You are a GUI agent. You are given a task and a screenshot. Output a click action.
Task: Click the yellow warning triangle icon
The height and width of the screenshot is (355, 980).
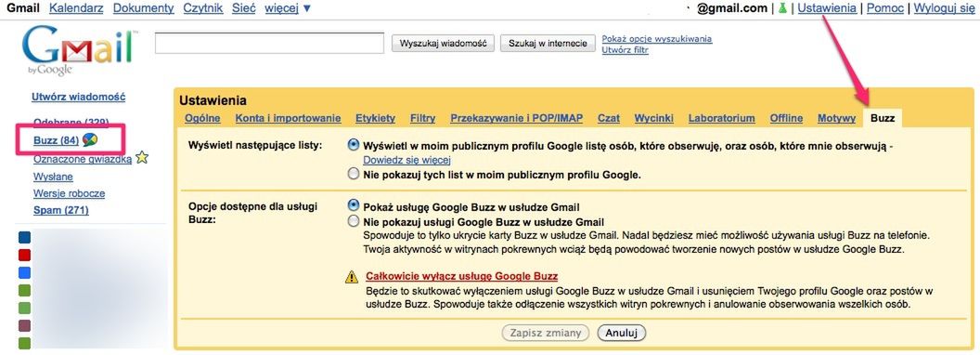point(352,277)
